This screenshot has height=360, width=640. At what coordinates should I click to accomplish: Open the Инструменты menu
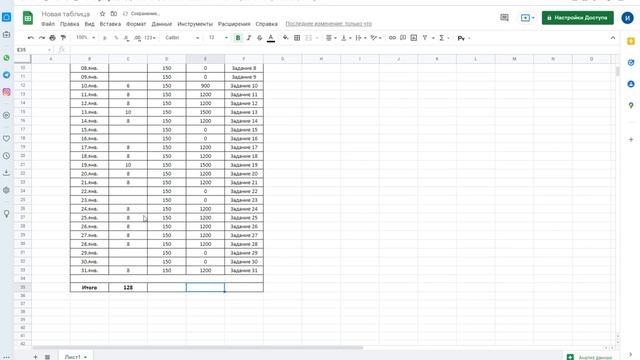tap(195, 24)
